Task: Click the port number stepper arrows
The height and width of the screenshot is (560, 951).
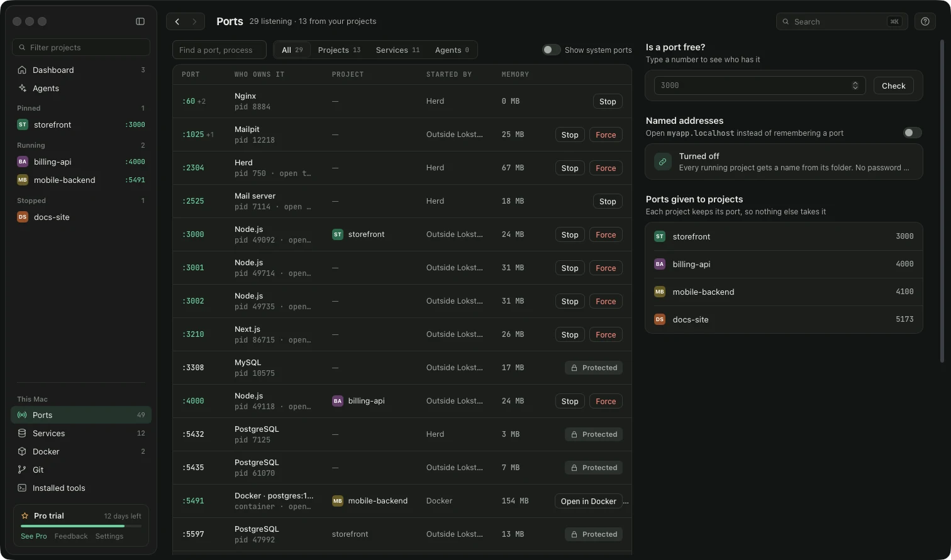Action: 855,85
